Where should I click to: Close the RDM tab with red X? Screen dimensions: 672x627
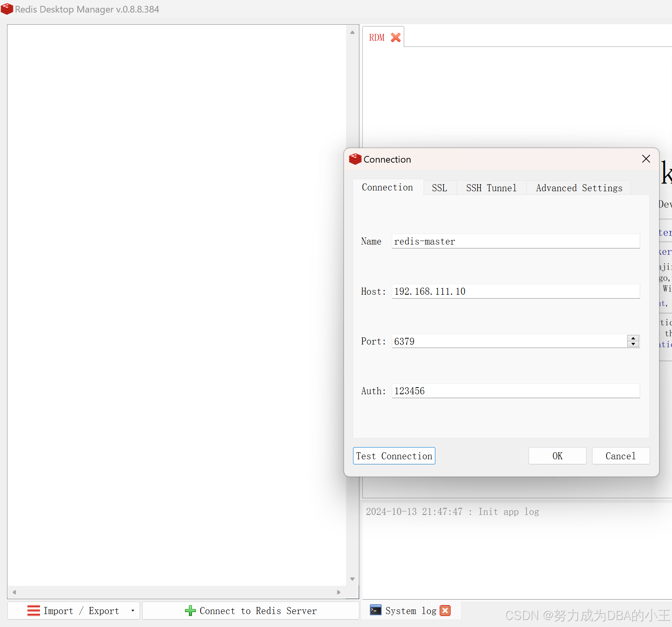pyautogui.click(x=396, y=38)
